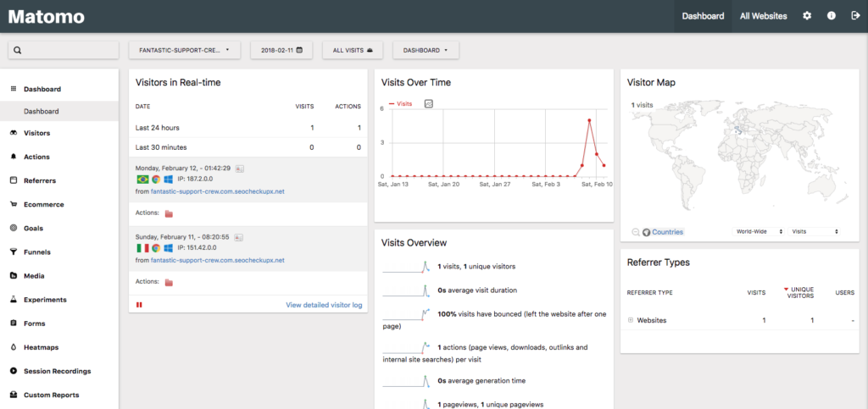
Task: Open metrics picker icon in Visits Over Time
Action: 428,103
